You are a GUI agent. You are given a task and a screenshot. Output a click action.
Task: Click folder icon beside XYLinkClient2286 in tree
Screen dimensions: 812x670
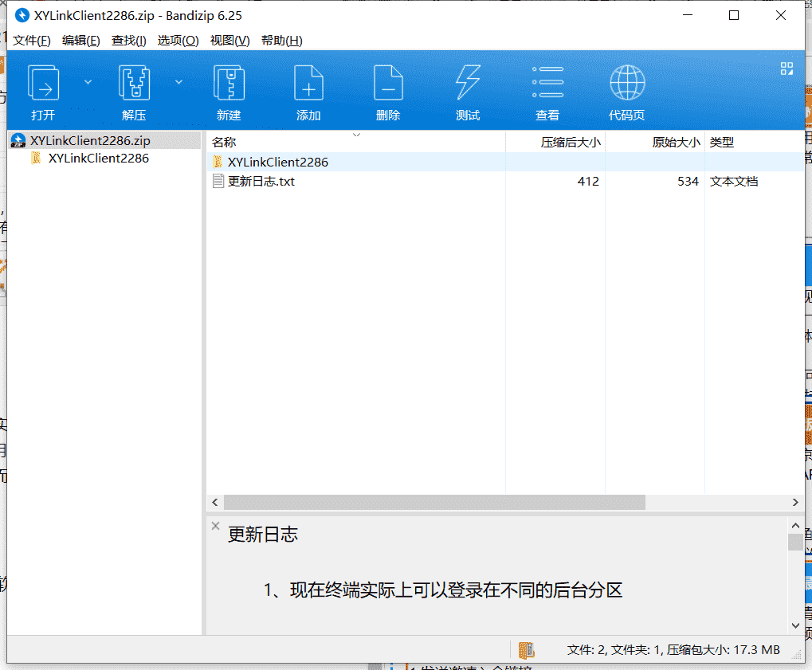click(x=36, y=158)
